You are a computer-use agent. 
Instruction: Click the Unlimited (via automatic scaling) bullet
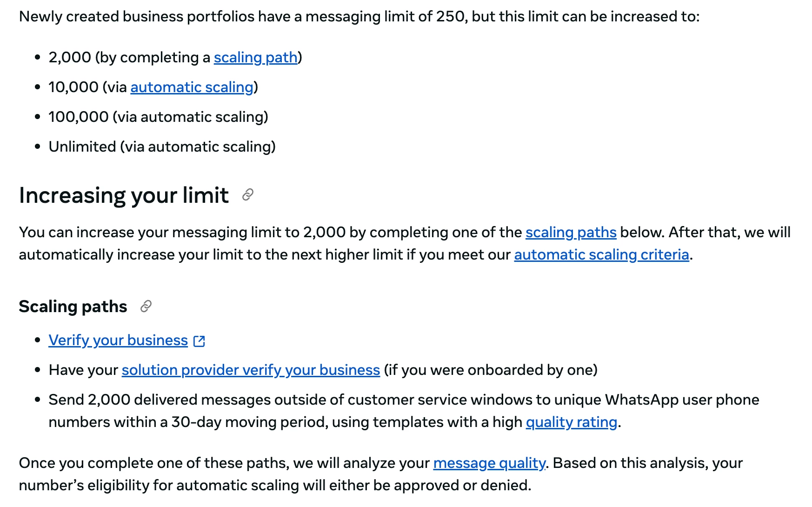point(162,147)
